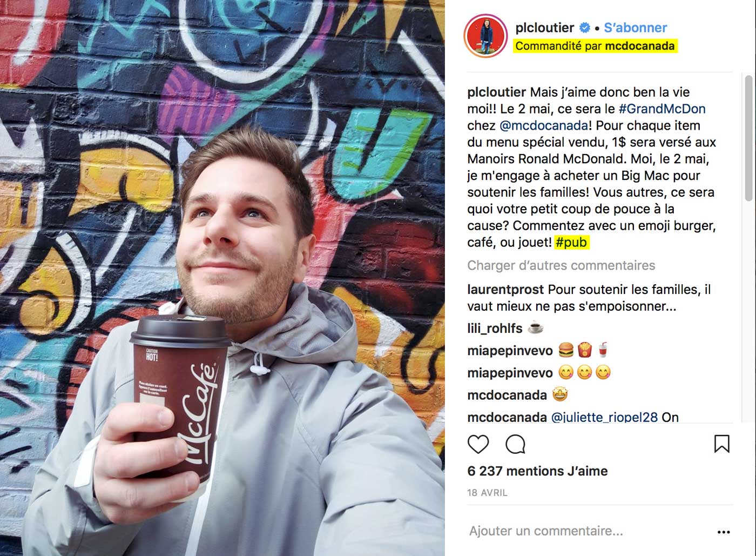Open the #GrandMcDon hashtag
Screen dimensions: 756x556
[662, 109]
